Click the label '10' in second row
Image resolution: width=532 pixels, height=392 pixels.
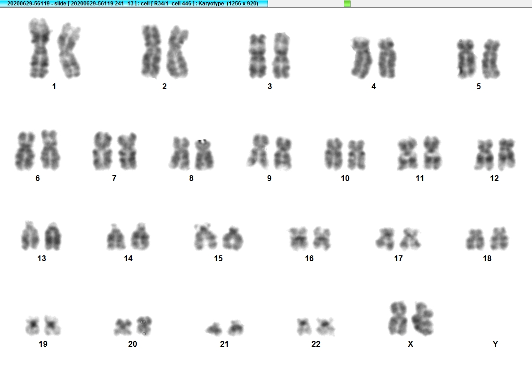coord(345,178)
